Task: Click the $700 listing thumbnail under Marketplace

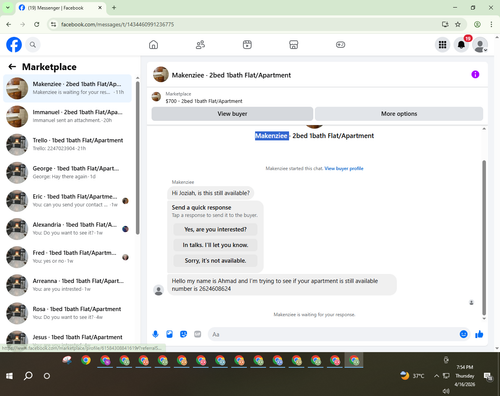Action: (156, 97)
